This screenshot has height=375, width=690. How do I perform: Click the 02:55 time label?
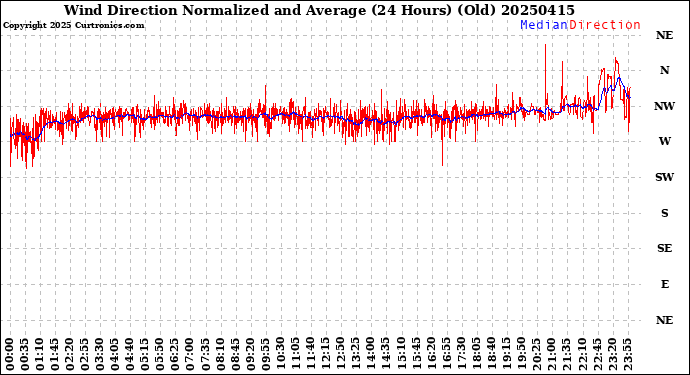point(85,354)
